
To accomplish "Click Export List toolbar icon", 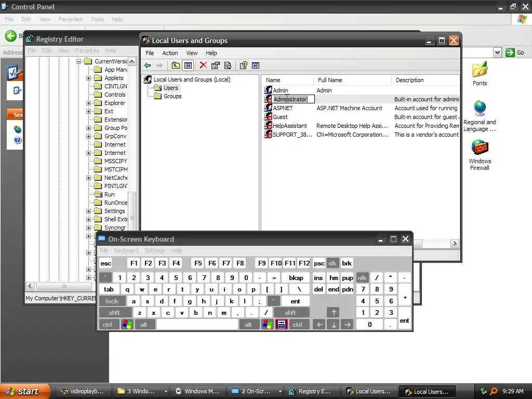I will pos(228,65).
